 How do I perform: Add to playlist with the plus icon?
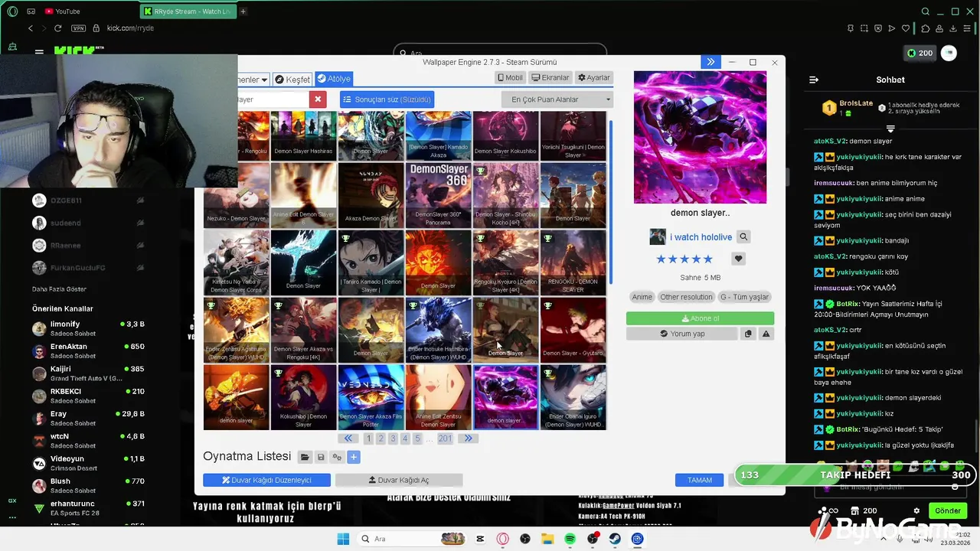(x=353, y=457)
